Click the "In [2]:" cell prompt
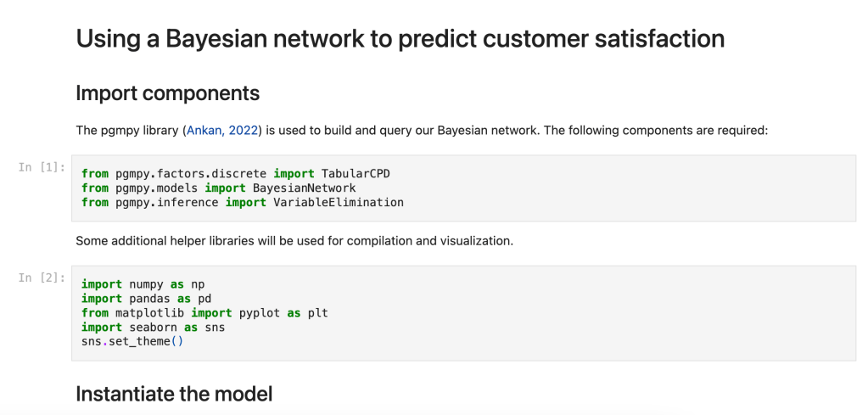 [x=42, y=278]
